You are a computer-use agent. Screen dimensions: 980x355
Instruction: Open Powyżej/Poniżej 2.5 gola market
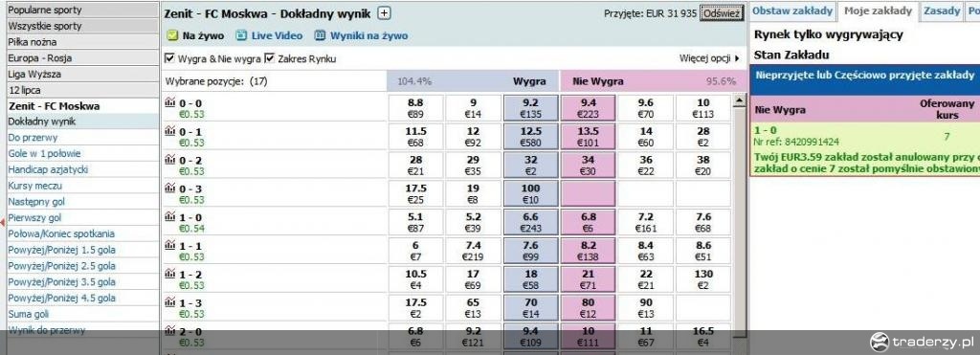(x=62, y=266)
